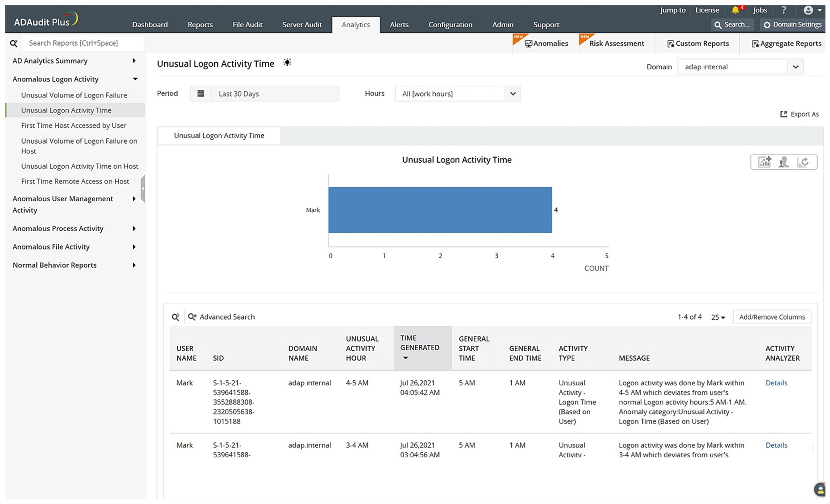The height and width of the screenshot is (504, 830).
Task: Open the 25 rows per page dropdown
Action: [718, 317]
